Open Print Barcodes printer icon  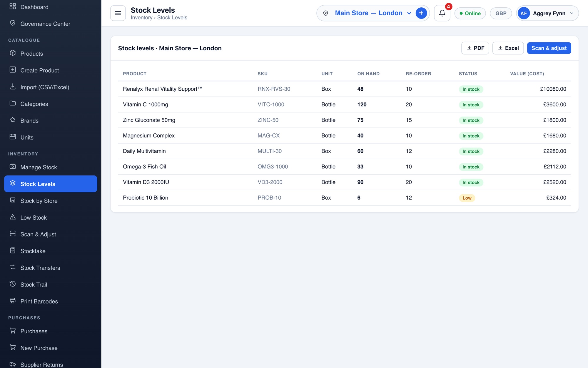click(13, 301)
